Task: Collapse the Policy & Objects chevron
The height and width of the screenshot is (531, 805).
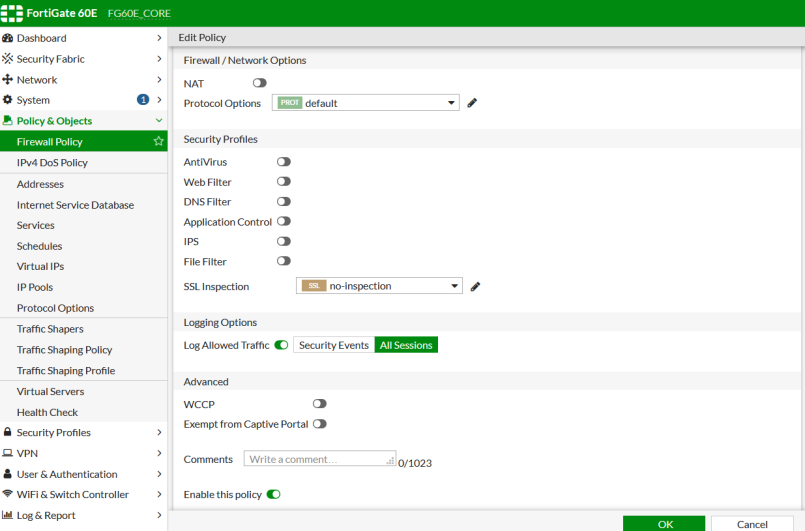Action: click(x=159, y=120)
